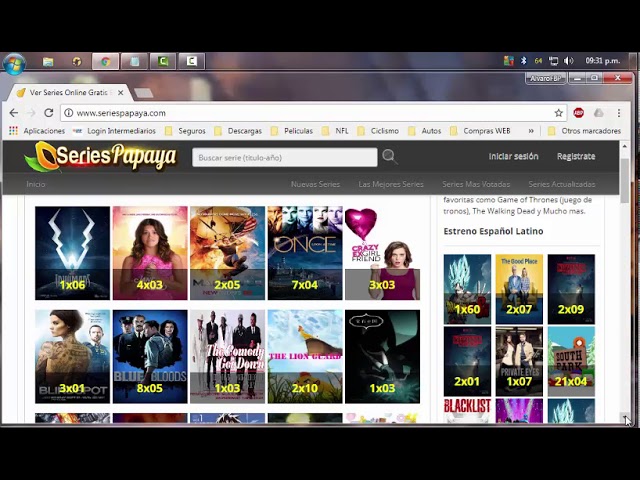This screenshot has width=640, height=480.
Task: Open the volume speaker tray icon
Action: point(568,61)
